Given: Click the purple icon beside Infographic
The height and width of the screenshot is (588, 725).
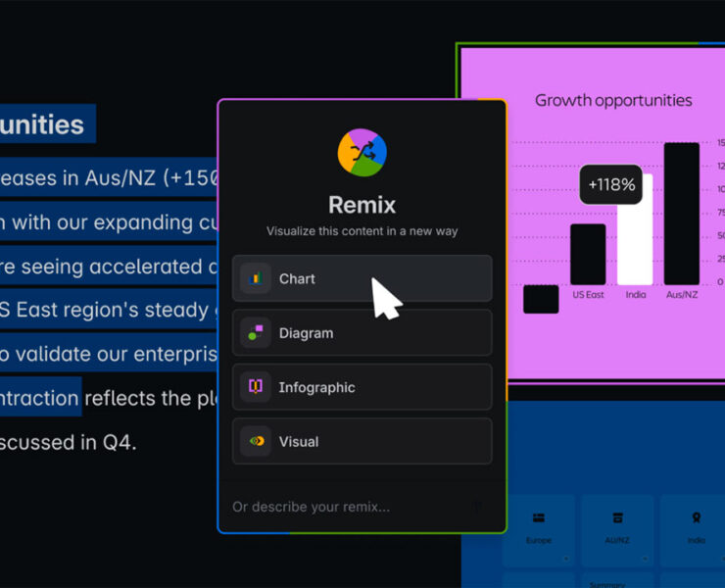Looking at the screenshot, I should (x=256, y=387).
